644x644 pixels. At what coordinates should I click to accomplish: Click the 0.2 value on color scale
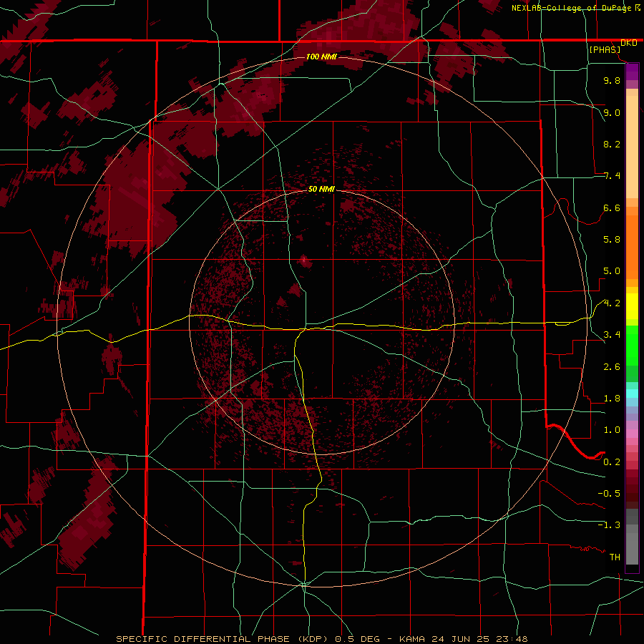[x=612, y=462]
